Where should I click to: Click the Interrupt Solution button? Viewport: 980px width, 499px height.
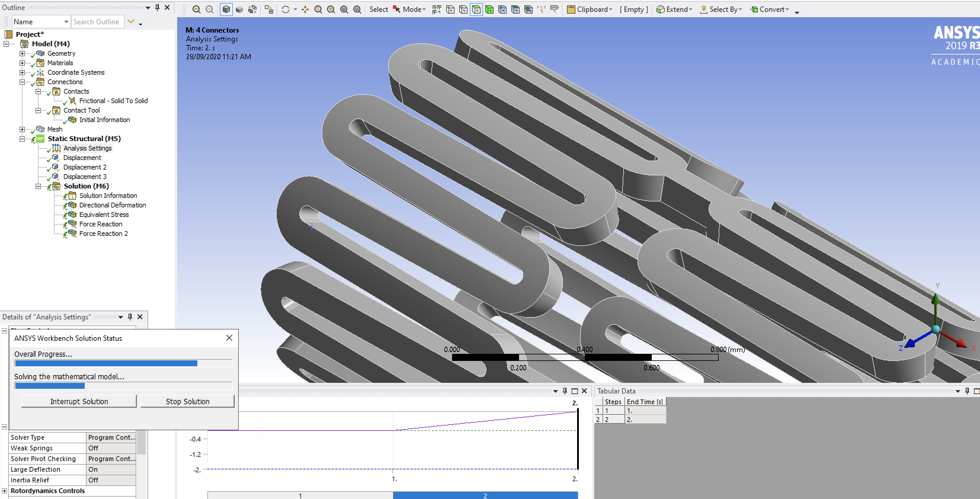pos(79,401)
